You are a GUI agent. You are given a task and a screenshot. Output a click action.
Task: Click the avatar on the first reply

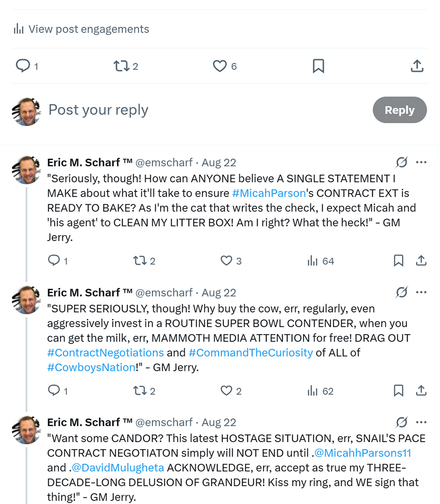pos(27,170)
